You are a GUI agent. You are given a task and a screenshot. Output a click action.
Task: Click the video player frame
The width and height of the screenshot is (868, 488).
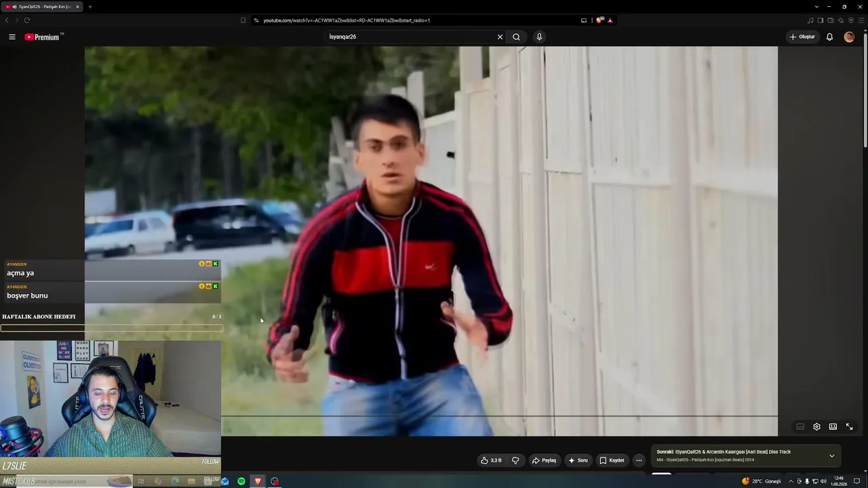(431, 241)
